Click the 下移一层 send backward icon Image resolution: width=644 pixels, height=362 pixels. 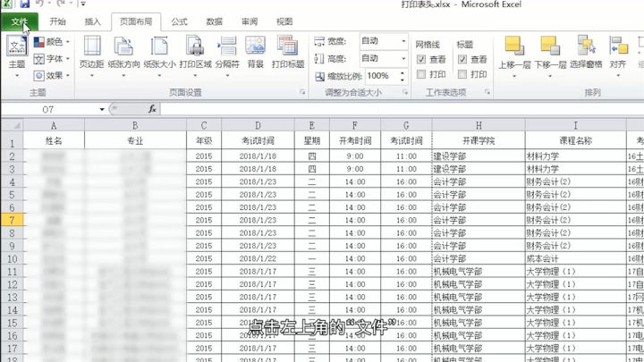coord(550,46)
